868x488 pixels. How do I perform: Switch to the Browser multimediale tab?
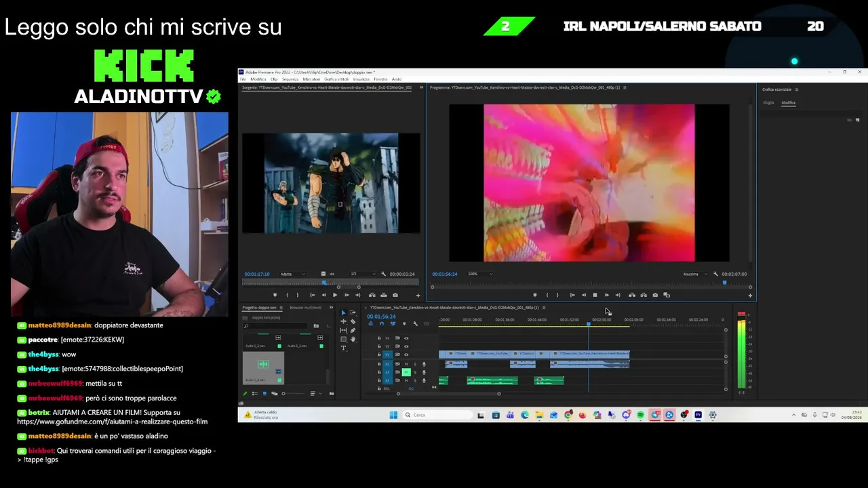tap(305, 308)
